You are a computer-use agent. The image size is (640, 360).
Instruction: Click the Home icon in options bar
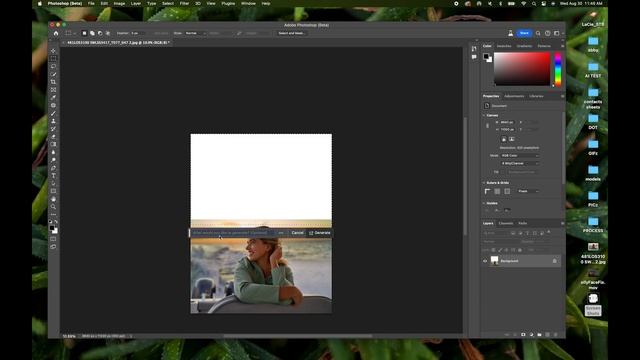tap(56, 33)
